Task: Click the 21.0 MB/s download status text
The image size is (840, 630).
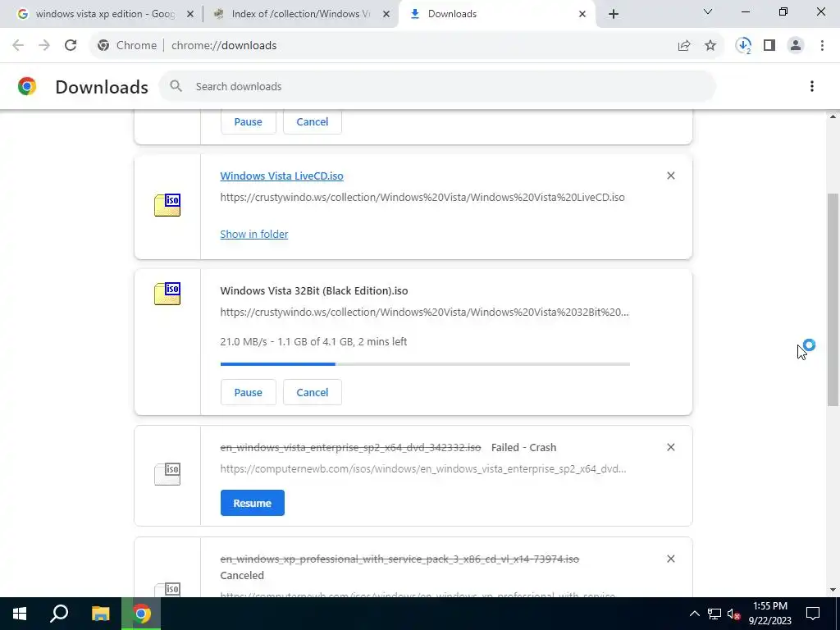Action: click(313, 342)
